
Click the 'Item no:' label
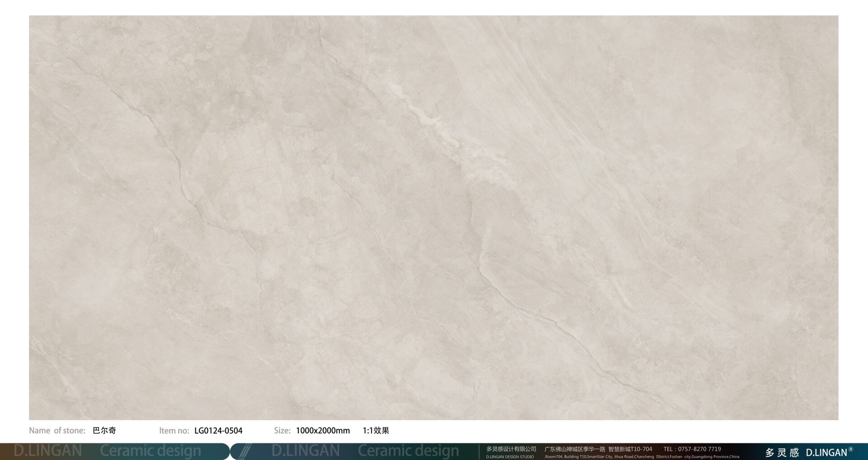point(174,431)
